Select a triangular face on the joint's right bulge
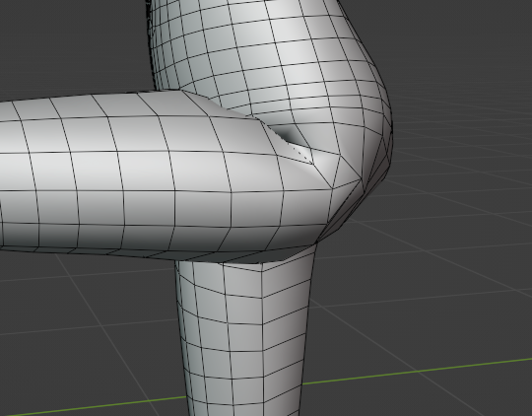Viewport: 532px width, 416px height. [350, 169]
